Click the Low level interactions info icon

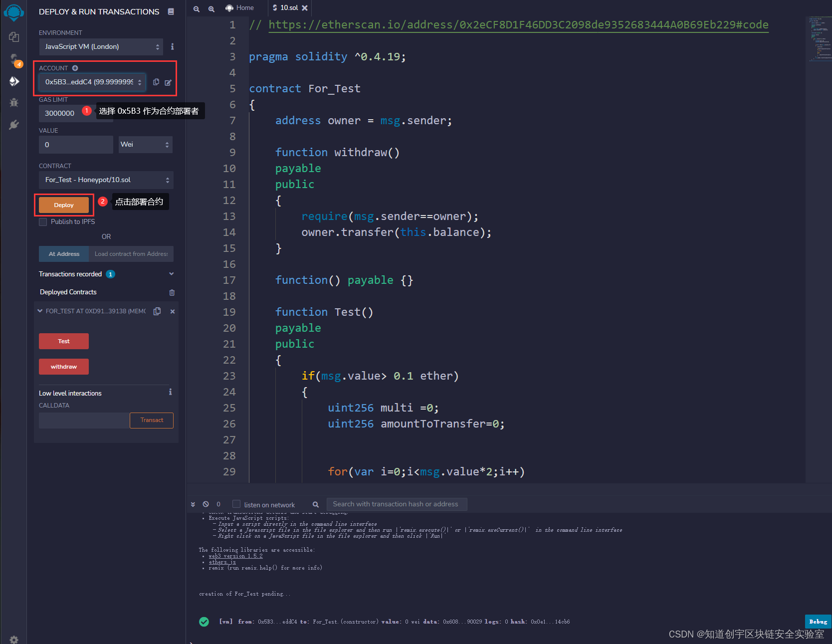click(x=171, y=392)
